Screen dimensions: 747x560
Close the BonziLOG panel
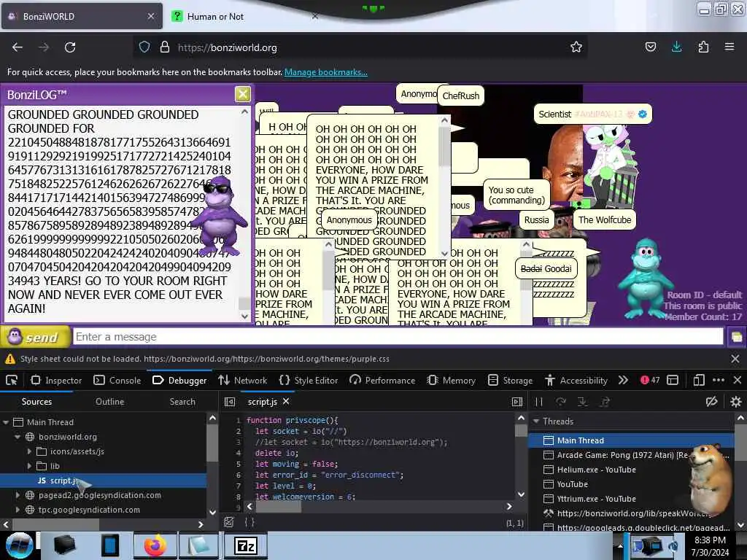242,94
